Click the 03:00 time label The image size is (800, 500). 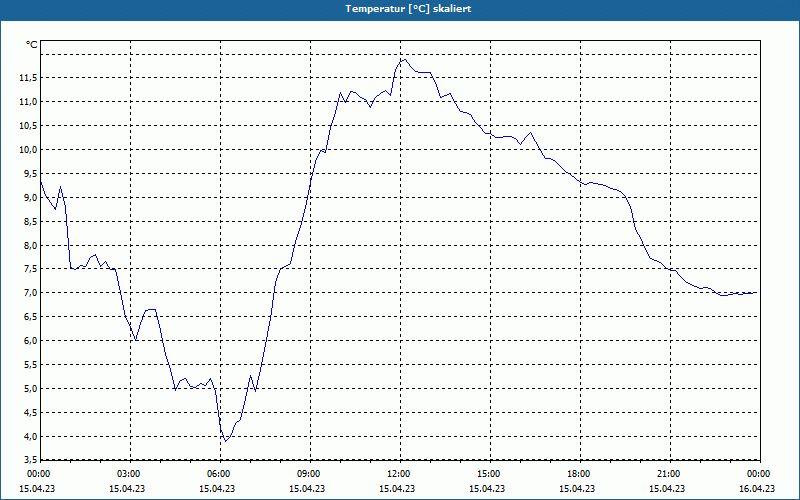coord(128,474)
